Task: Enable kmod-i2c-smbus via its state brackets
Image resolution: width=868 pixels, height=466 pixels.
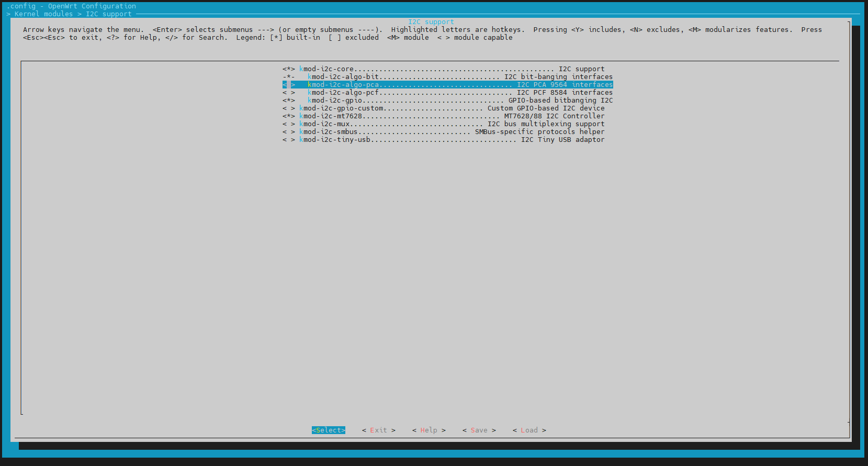Action: click(289, 132)
